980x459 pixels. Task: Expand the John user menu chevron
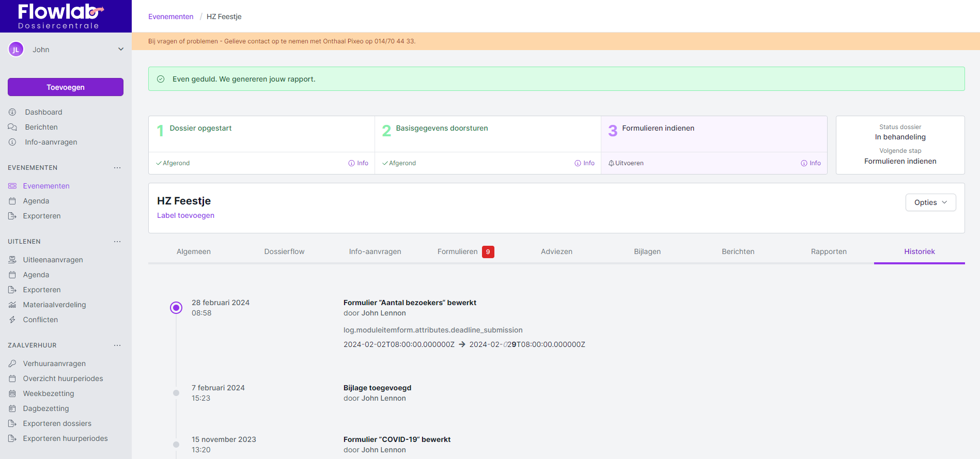tap(121, 50)
